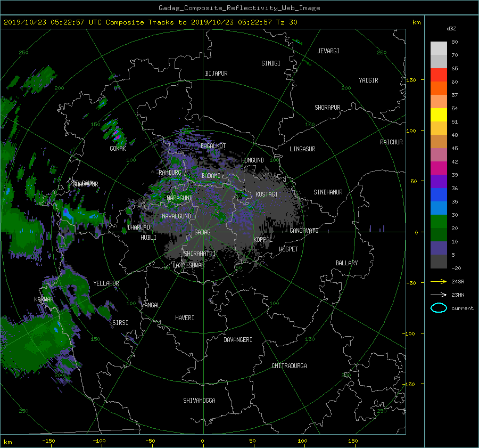The width and height of the screenshot is (479, 448).
Task: Click the high-reflectivity storm cell above GOKAK
Action: point(116,134)
